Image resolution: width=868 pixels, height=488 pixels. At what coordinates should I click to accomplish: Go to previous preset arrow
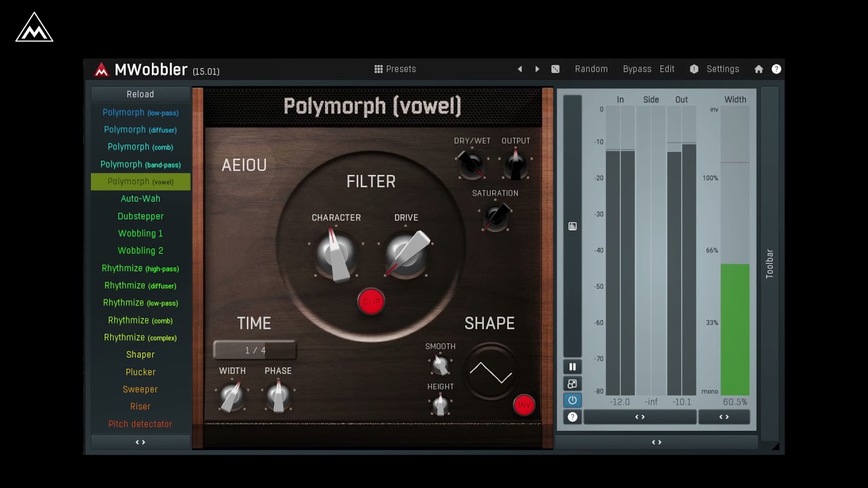(x=520, y=69)
